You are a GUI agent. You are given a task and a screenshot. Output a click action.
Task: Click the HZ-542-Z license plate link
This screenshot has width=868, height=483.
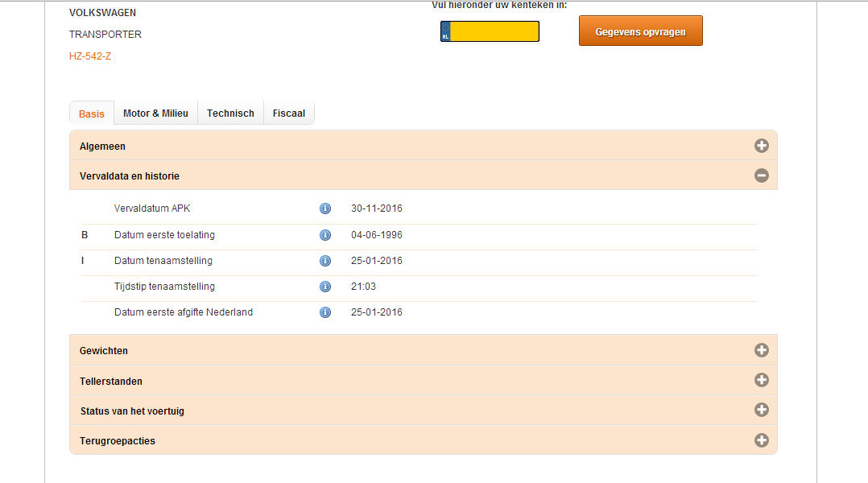[x=90, y=56]
